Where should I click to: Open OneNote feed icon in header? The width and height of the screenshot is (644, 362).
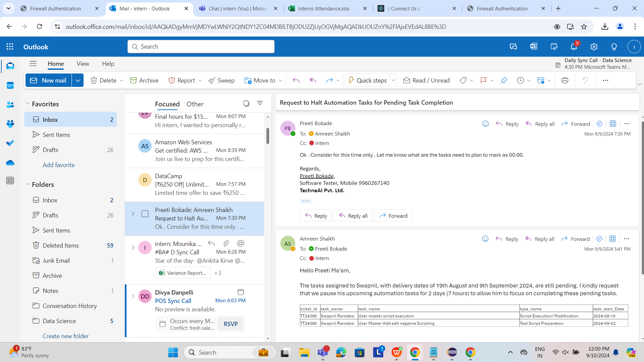click(x=534, y=47)
